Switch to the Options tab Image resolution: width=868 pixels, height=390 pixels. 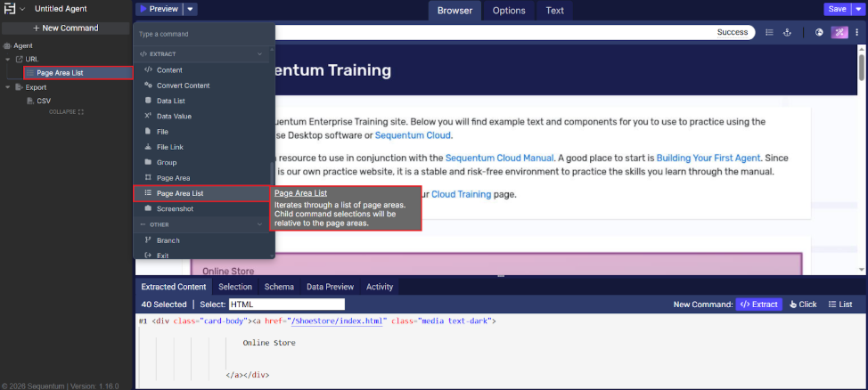[509, 11]
